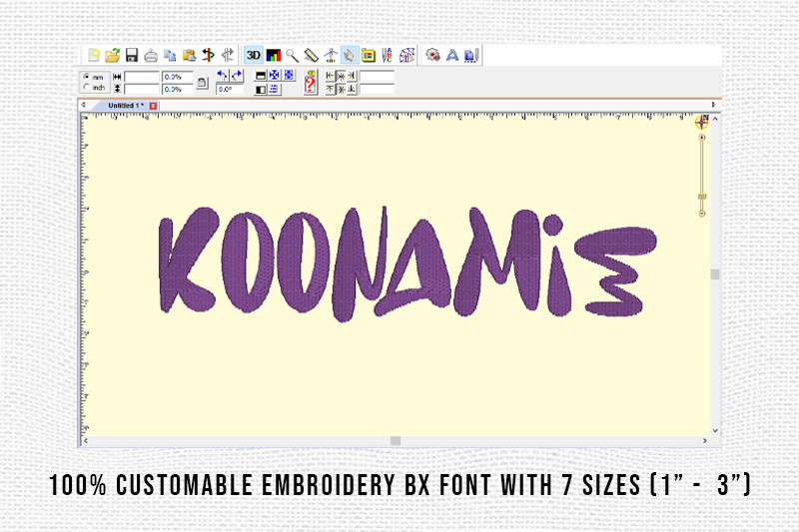Viewport: 799px width, 532px height.
Task: Click the half-shaded mirror icon
Action: (261, 90)
